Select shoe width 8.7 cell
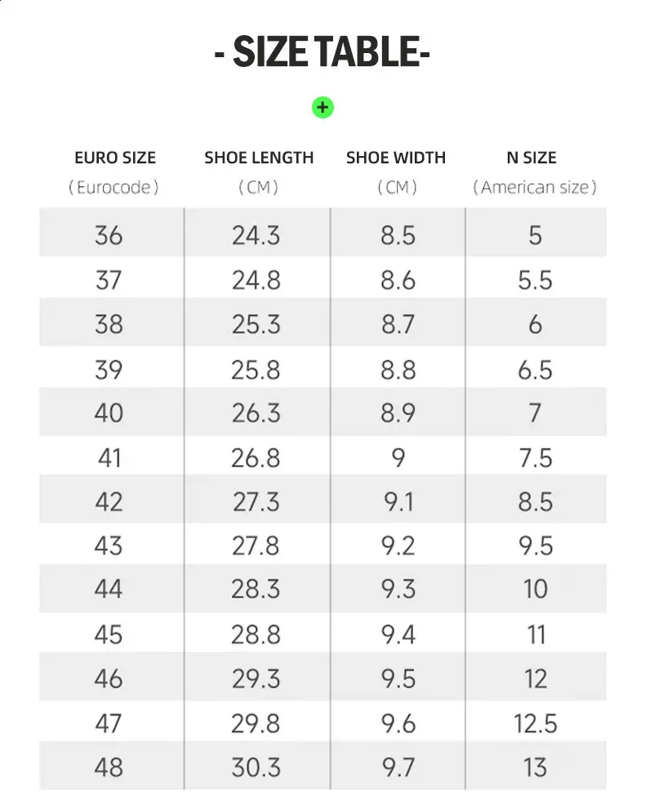Viewport: 645px width, 812px height. [x=398, y=324]
